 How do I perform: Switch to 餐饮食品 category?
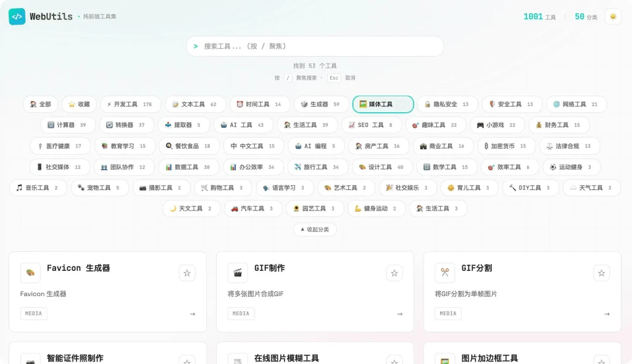tap(189, 146)
